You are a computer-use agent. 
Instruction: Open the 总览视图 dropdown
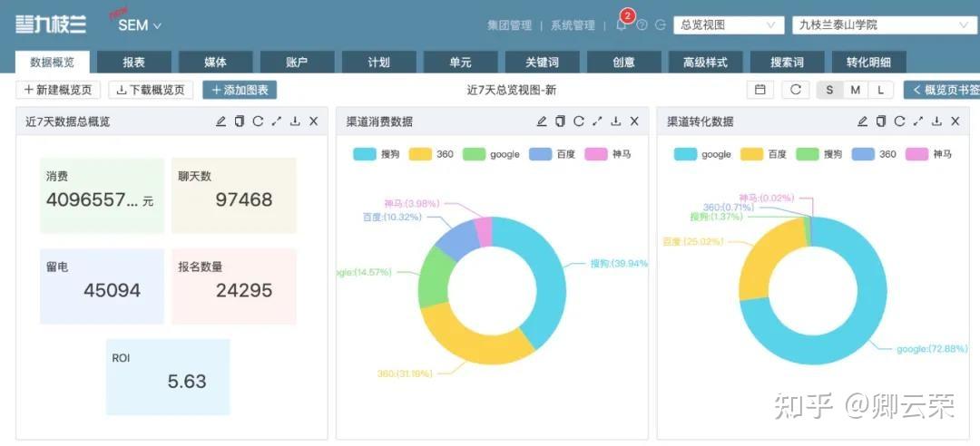[x=728, y=25]
